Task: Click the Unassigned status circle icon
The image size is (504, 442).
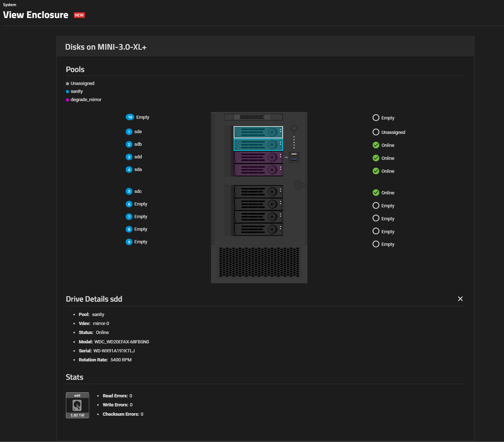Action: [x=376, y=132]
